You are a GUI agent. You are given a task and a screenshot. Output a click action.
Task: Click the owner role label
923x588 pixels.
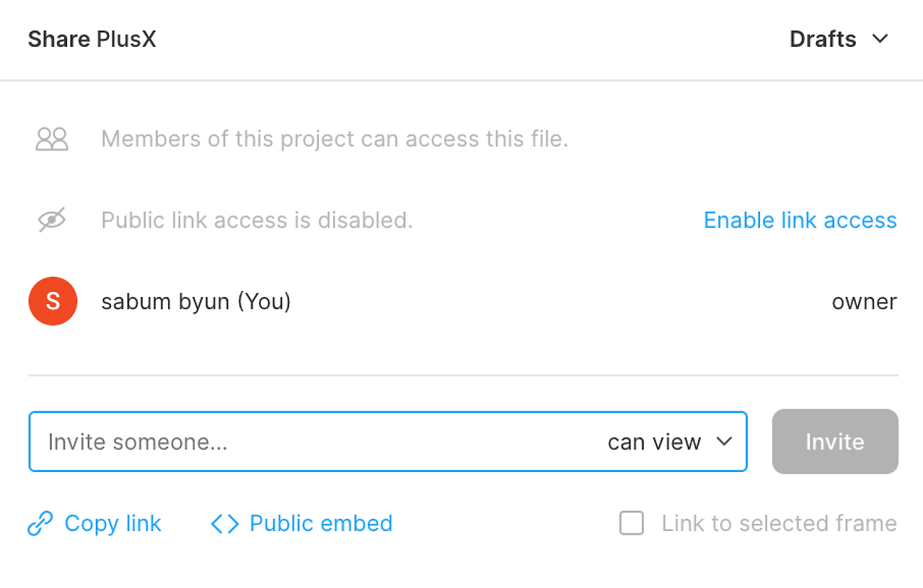pos(864,301)
